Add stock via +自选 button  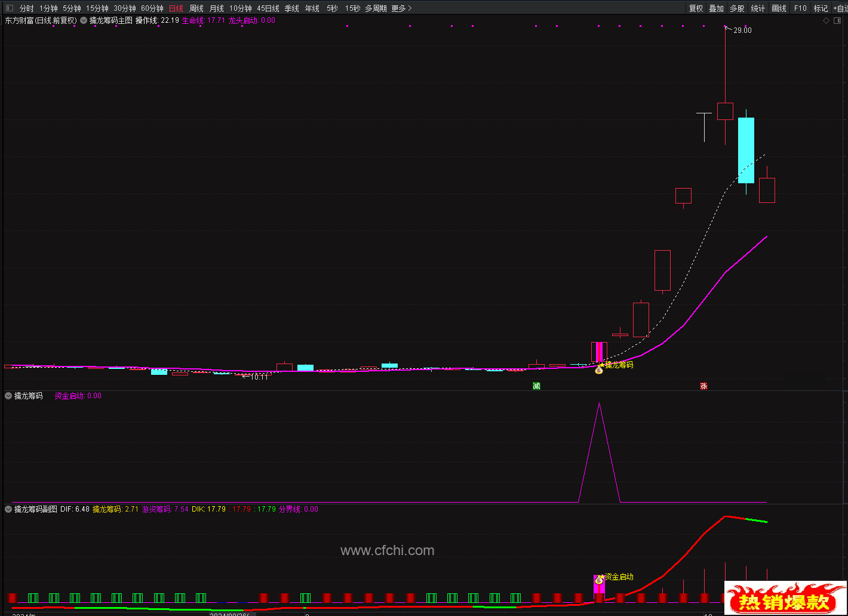840,8
